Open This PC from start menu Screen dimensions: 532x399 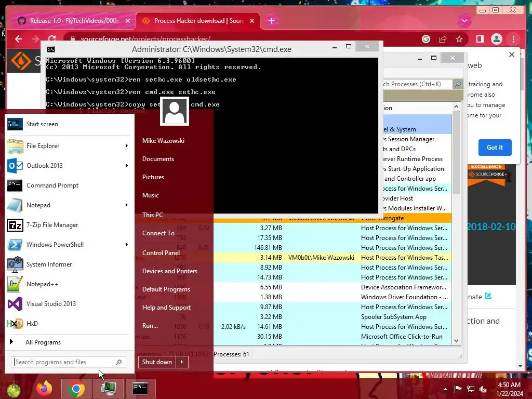tap(153, 215)
